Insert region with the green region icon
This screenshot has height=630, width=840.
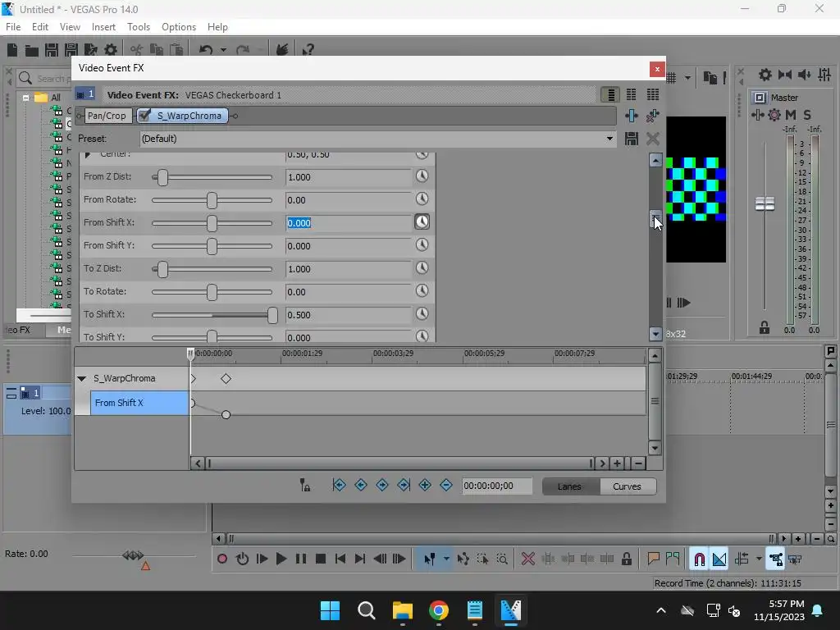[x=673, y=559]
